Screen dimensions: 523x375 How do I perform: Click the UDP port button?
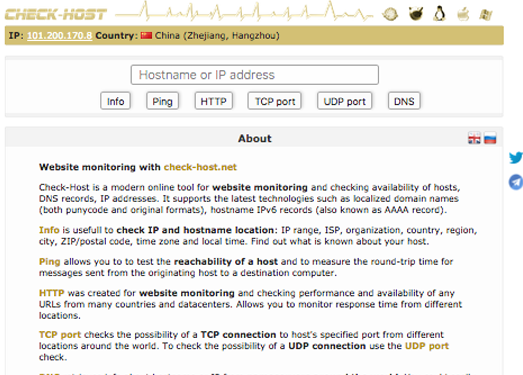[345, 101]
